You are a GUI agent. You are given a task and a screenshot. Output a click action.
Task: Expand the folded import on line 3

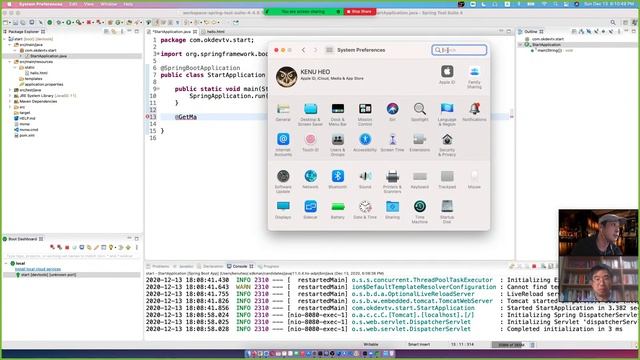pyautogui.click(x=158, y=54)
